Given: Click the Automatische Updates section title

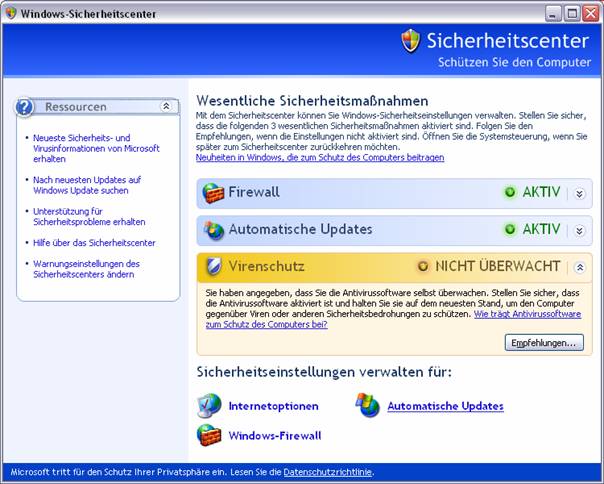Looking at the screenshot, I should tap(300, 229).
